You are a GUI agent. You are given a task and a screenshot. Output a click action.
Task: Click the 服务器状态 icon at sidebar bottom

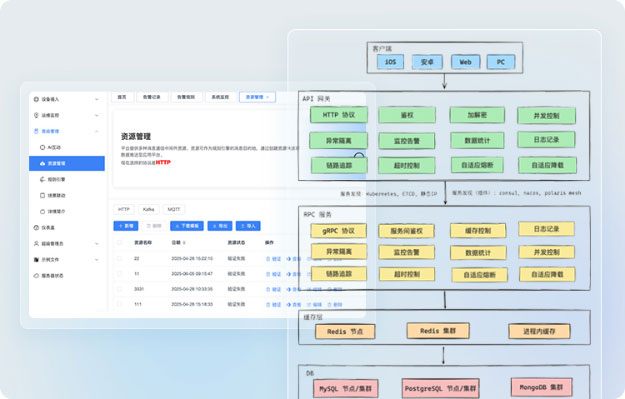click(x=36, y=275)
